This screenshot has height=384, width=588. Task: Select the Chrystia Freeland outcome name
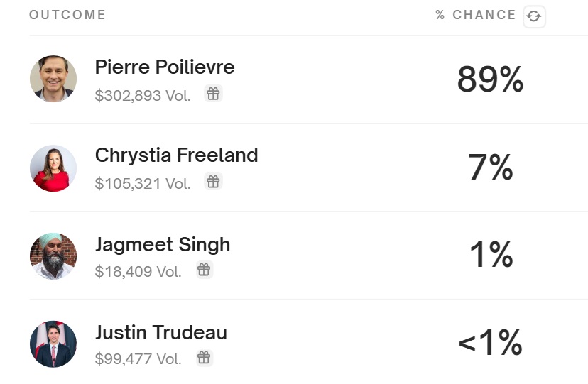click(x=176, y=155)
